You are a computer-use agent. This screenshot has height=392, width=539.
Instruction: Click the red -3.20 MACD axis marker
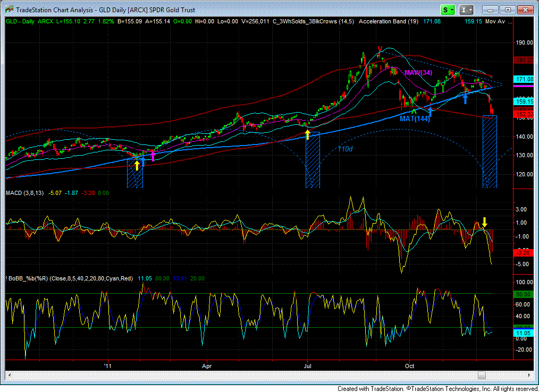pos(523,253)
